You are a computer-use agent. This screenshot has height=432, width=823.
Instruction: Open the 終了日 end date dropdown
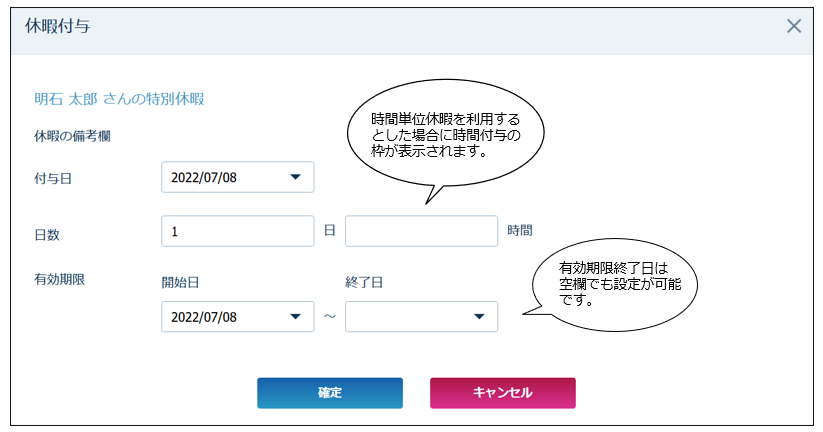(x=421, y=317)
